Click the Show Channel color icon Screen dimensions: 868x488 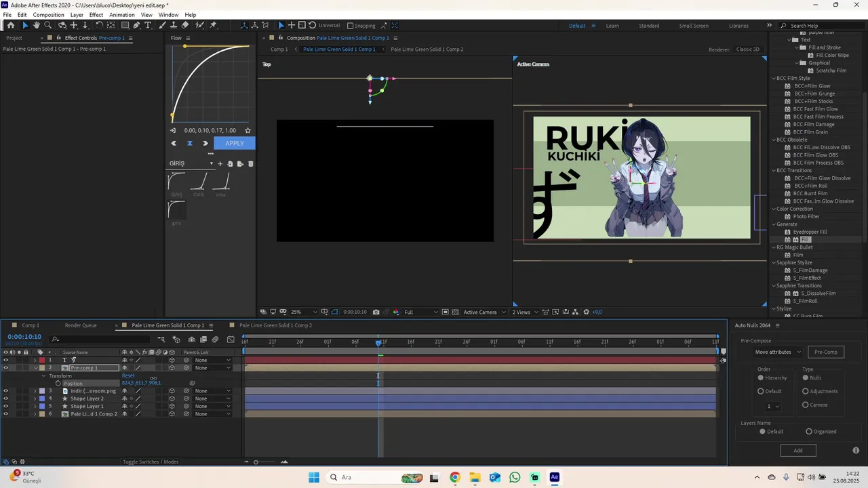396,312
